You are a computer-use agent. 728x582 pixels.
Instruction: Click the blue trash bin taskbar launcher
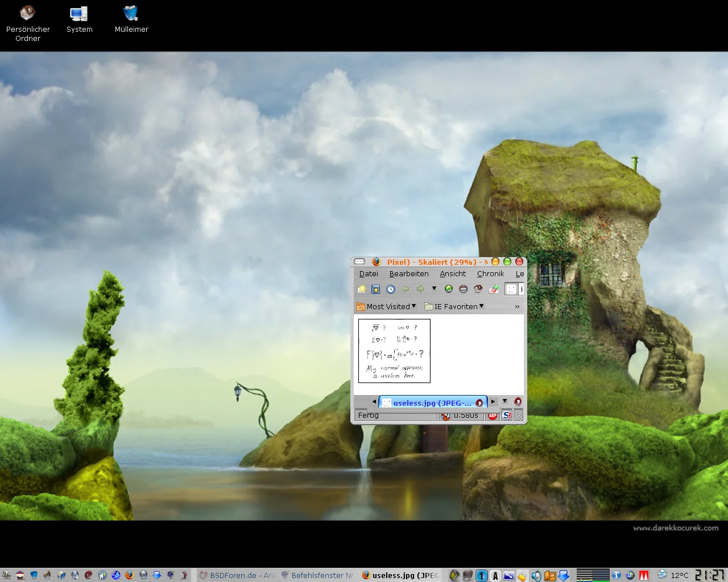(x=34, y=575)
